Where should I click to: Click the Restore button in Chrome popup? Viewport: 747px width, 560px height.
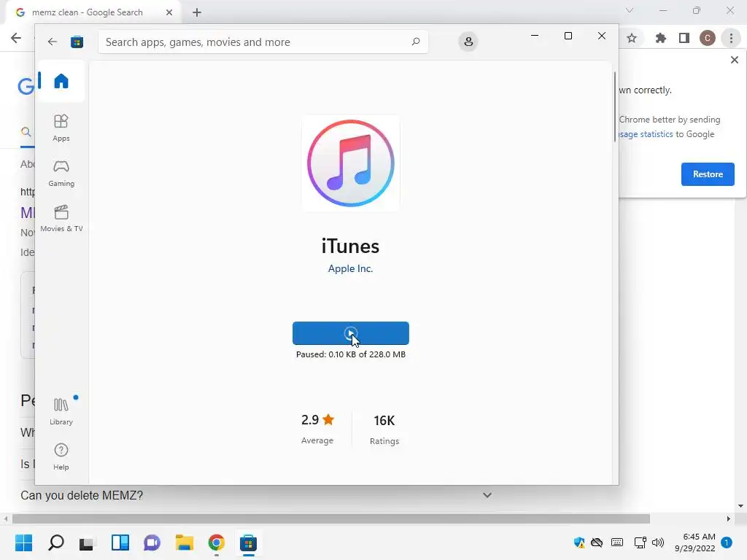coord(708,174)
